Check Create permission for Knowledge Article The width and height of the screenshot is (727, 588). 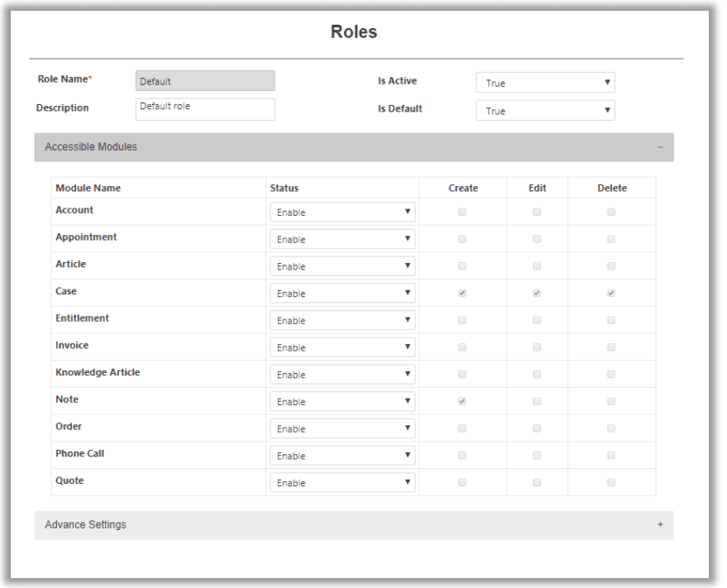[462, 375]
